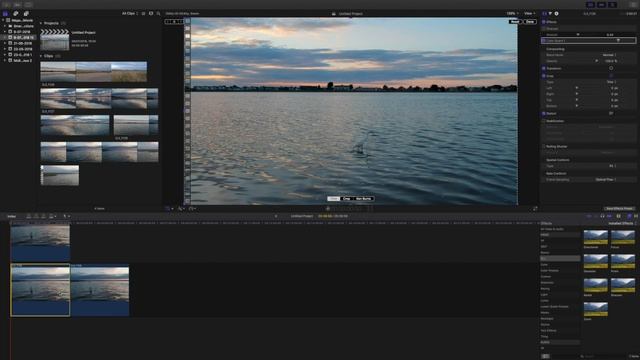Toggle the timeline workspace button in the title bar

[601, 4]
